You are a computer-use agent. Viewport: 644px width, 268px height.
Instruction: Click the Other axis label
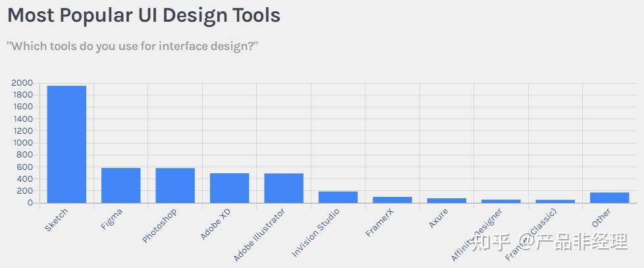(x=601, y=218)
